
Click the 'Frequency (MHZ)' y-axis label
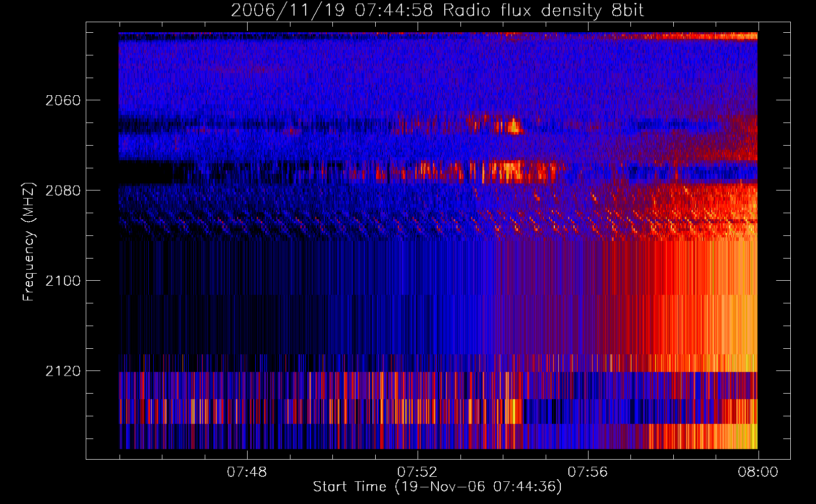[x=29, y=242]
